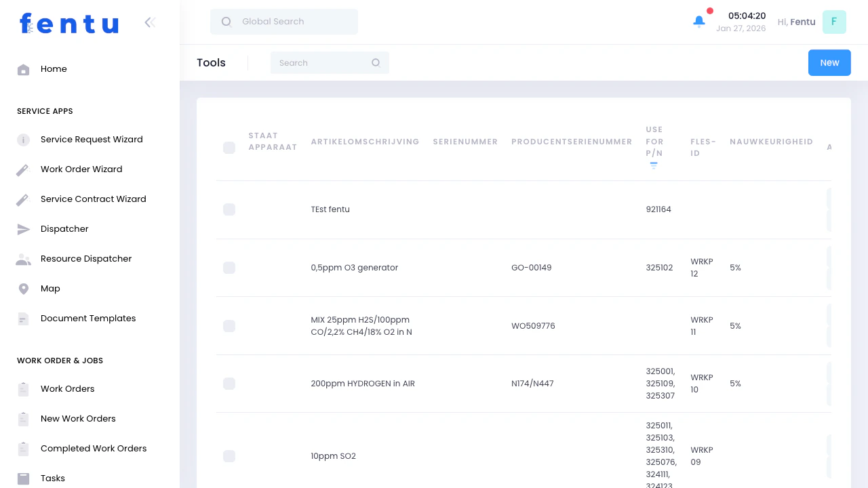Select the 200ppm HYDROGEN in AIR row checkbox
Screen dimensions: 868x488
click(229, 383)
